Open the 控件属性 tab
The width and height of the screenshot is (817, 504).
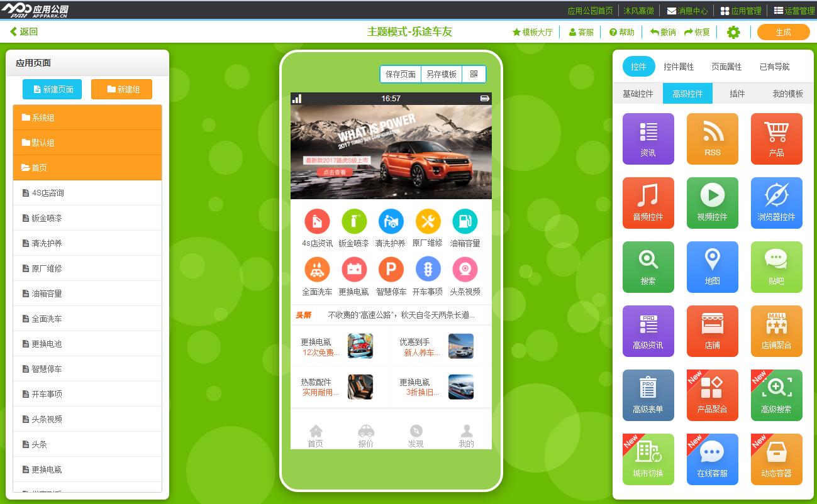[x=679, y=67]
